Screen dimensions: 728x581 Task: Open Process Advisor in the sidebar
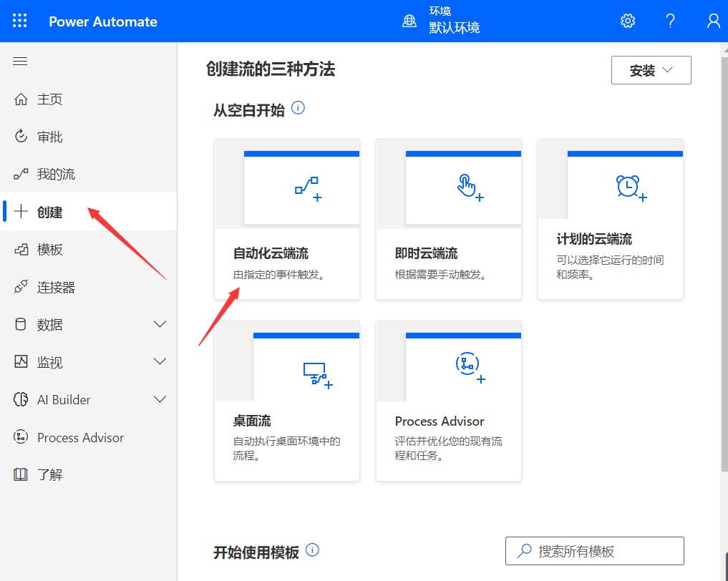pyautogui.click(x=88, y=438)
